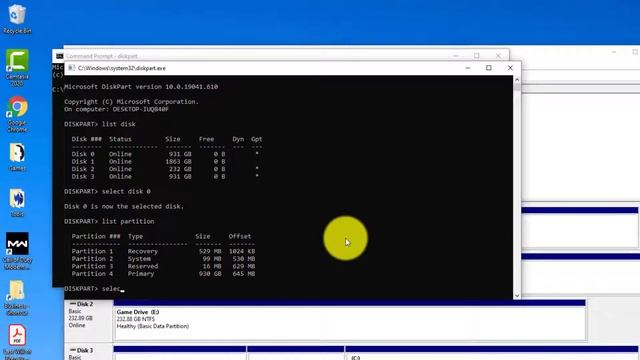
Task: Click the diskpart scrollbar down arrow
Action: pos(517,296)
